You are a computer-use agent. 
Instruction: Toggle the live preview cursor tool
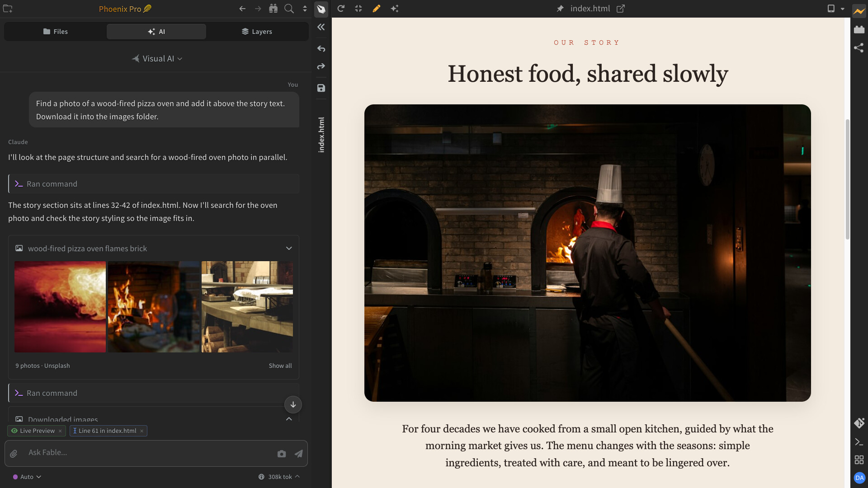pyautogui.click(x=321, y=9)
